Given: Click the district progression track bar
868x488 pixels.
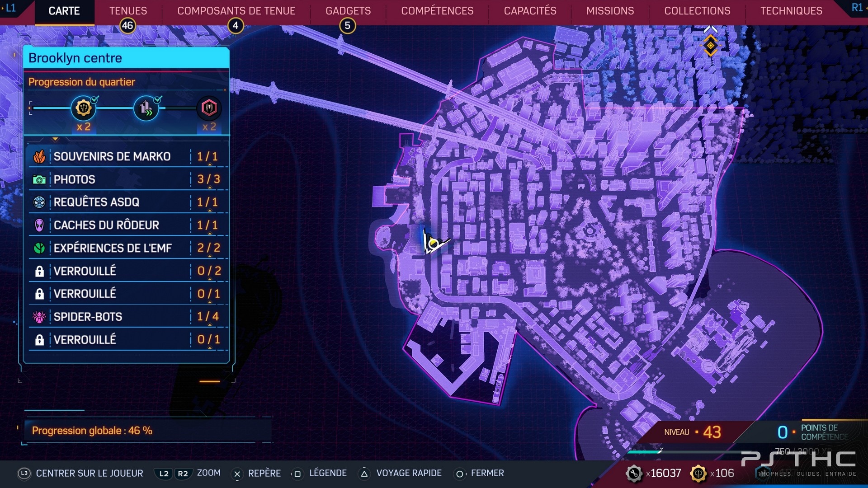Looking at the screenshot, I should tap(125, 108).
